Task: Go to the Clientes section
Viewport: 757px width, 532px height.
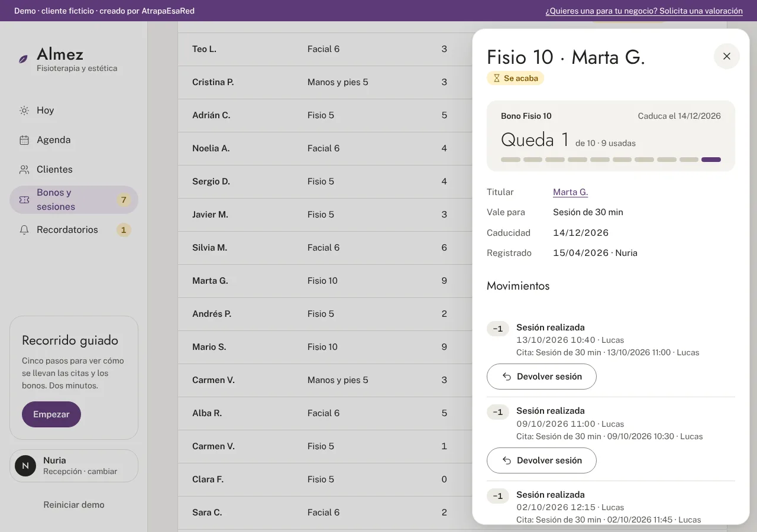Action: click(x=74, y=170)
